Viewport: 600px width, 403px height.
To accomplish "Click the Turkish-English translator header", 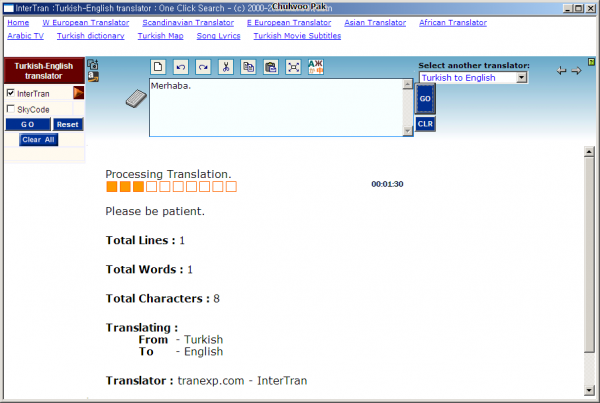I will 44,71.
